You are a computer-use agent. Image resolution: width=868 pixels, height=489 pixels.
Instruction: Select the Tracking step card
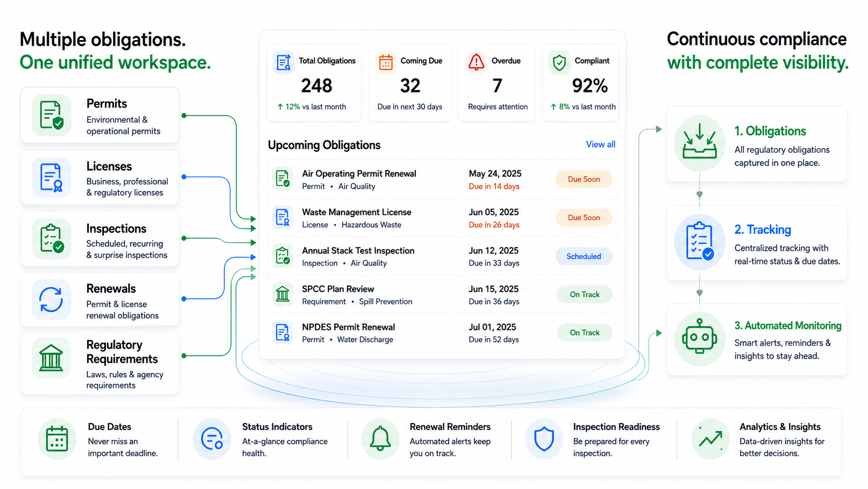click(x=757, y=243)
